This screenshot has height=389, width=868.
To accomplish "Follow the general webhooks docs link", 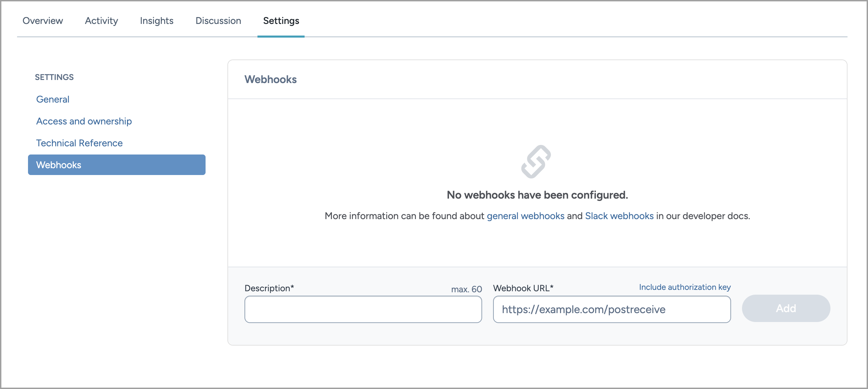I will tap(526, 216).
